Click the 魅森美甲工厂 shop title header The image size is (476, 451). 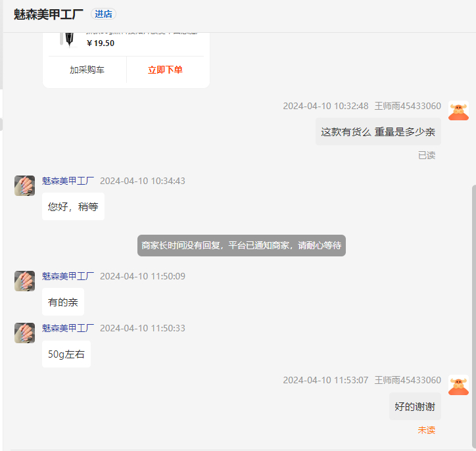(x=48, y=14)
